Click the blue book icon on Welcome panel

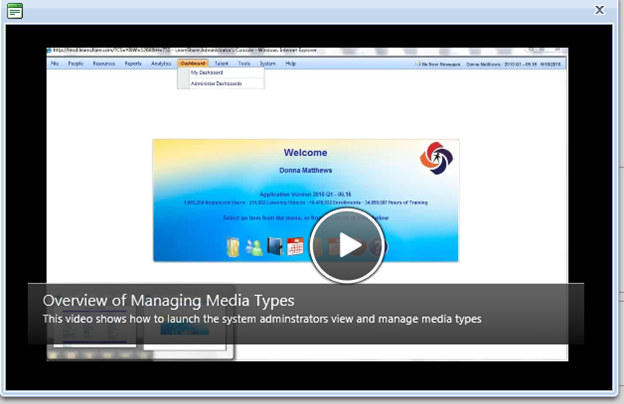(x=275, y=247)
